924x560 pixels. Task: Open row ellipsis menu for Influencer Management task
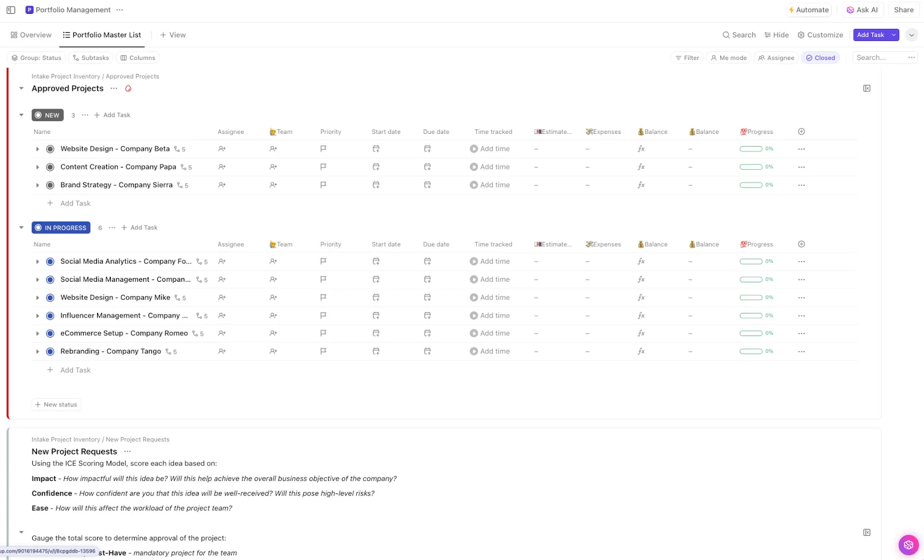(x=801, y=316)
